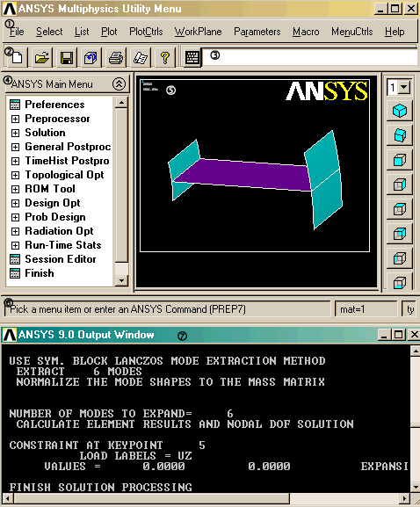The width and height of the screenshot is (420, 507).
Task: Open the File menu
Action: pos(17,32)
